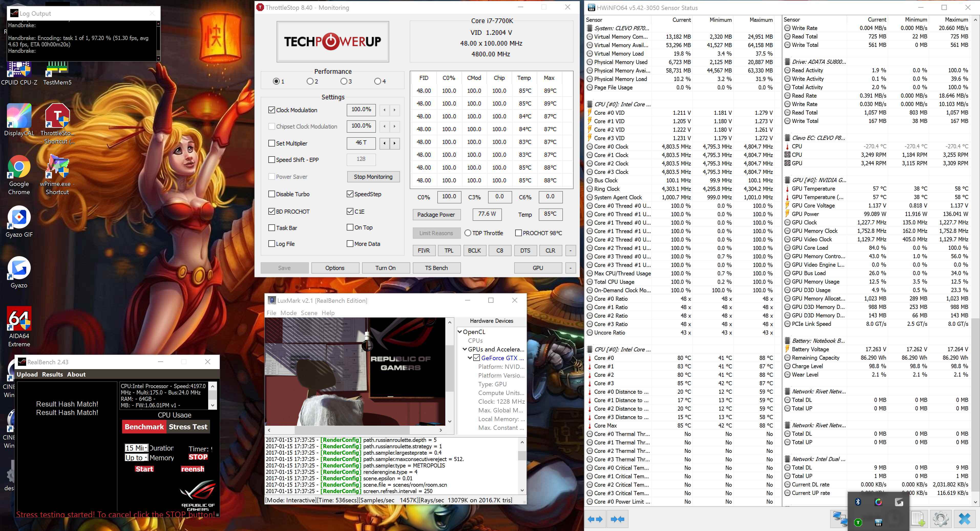The height and width of the screenshot is (531, 980).
Task: Collapse GeForce GTX device tree node
Action: pos(470,358)
